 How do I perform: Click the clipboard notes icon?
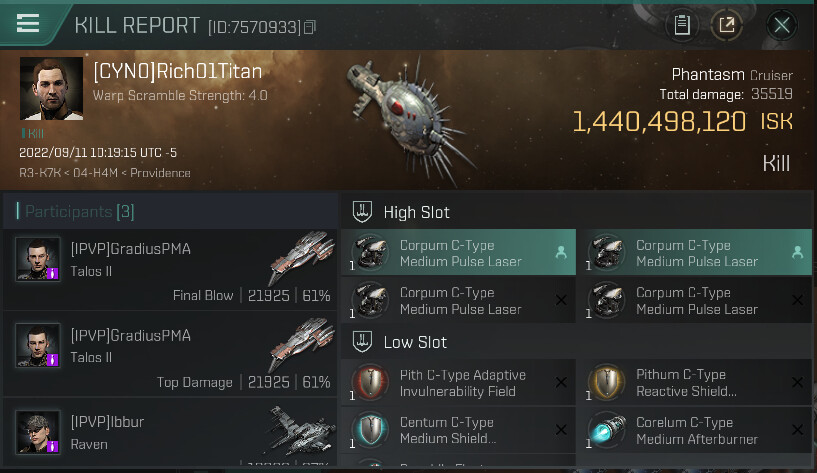(x=682, y=25)
